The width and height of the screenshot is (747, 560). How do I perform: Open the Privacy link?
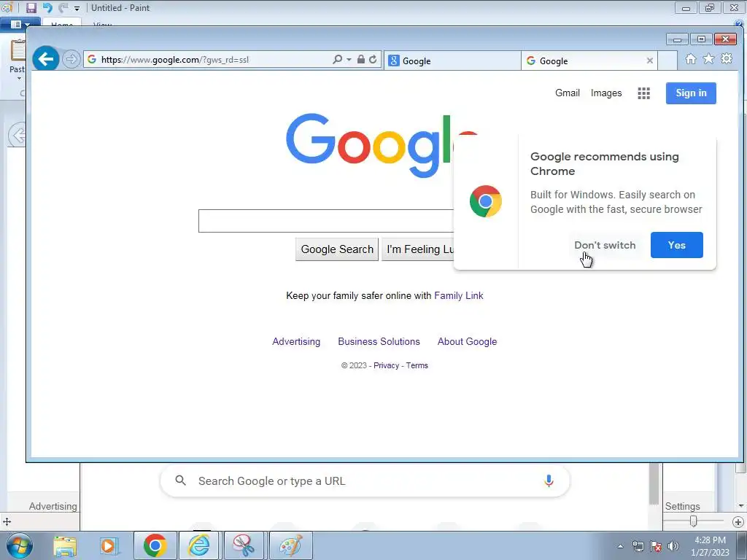pos(386,365)
